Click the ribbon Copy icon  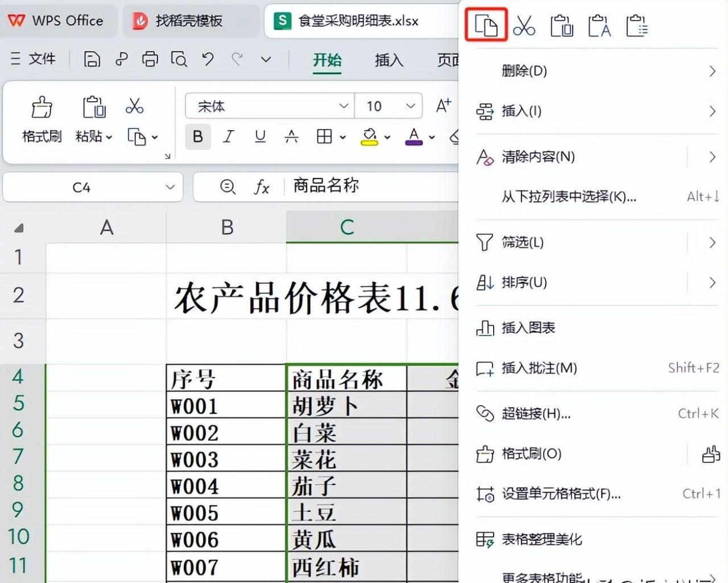pyautogui.click(x=136, y=137)
